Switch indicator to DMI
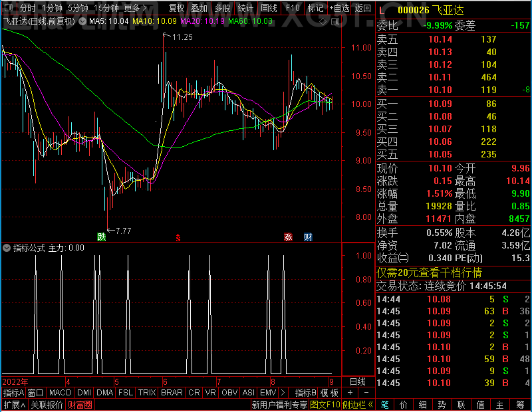532x412 pixels. [84, 393]
